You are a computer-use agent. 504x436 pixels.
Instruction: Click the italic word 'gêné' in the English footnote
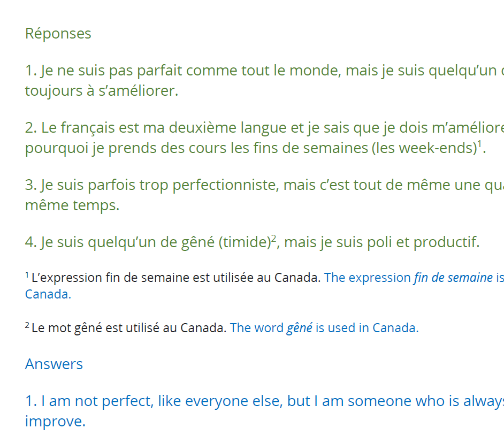tap(299, 328)
